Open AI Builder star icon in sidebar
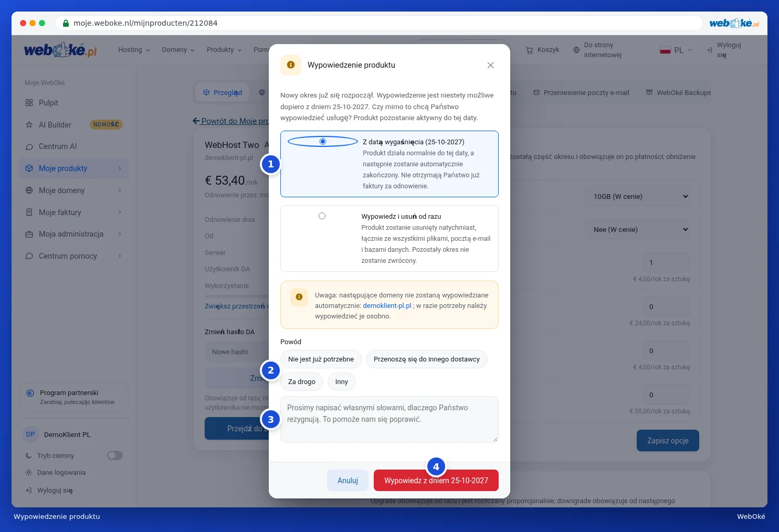 [29, 125]
